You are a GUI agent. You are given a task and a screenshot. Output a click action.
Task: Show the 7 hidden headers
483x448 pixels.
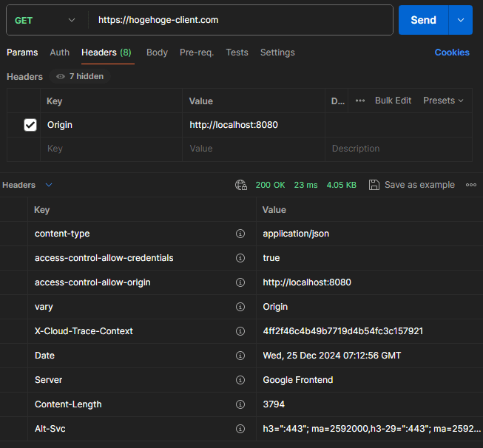click(80, 76)
